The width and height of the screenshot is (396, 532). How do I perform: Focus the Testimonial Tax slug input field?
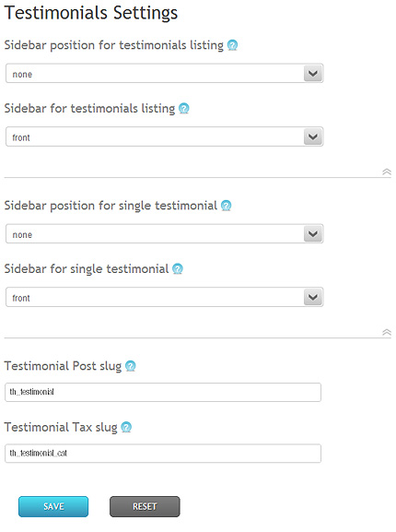(x=163, y=454)
